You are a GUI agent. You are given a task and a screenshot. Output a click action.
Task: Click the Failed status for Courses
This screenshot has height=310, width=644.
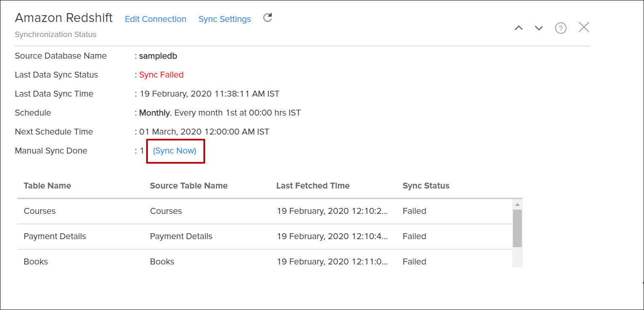point(414,211)
